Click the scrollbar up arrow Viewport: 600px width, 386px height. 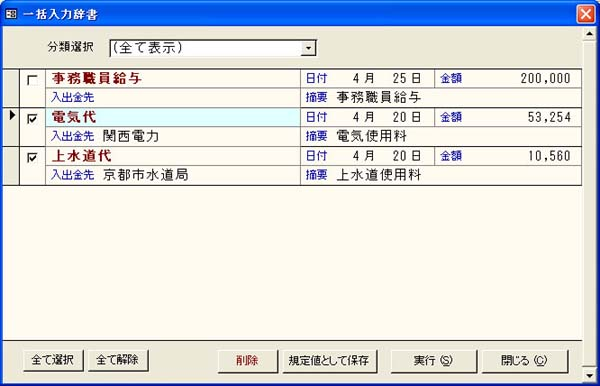tap(589, 34)
